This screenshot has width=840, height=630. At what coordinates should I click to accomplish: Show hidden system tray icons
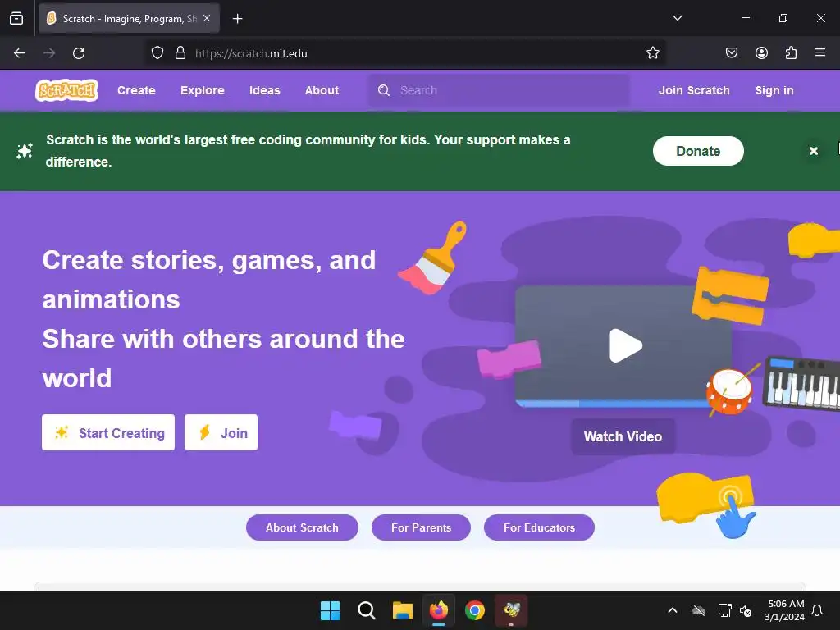tap(673, 610)
